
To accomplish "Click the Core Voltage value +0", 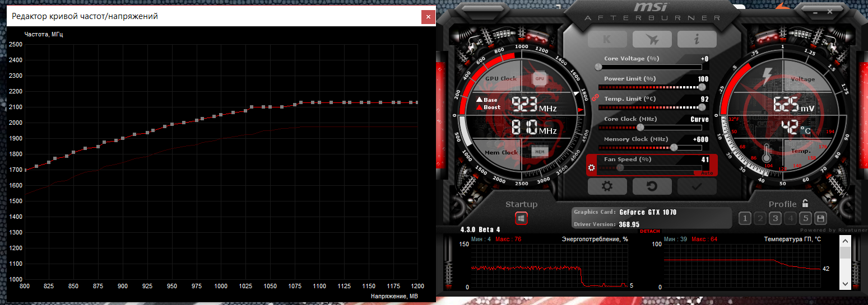I will pos(704,59).
